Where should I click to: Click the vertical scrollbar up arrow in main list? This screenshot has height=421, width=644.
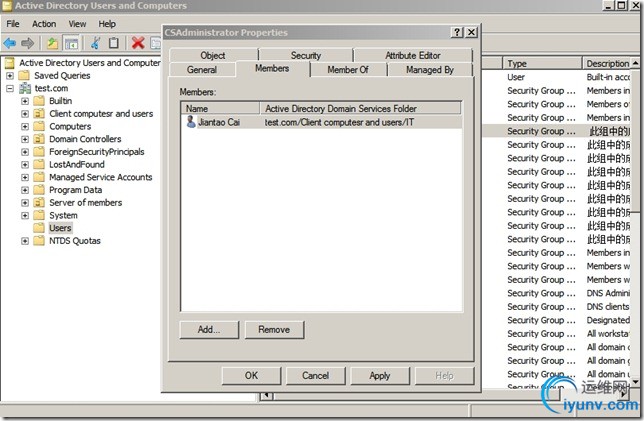pos(636,63)
